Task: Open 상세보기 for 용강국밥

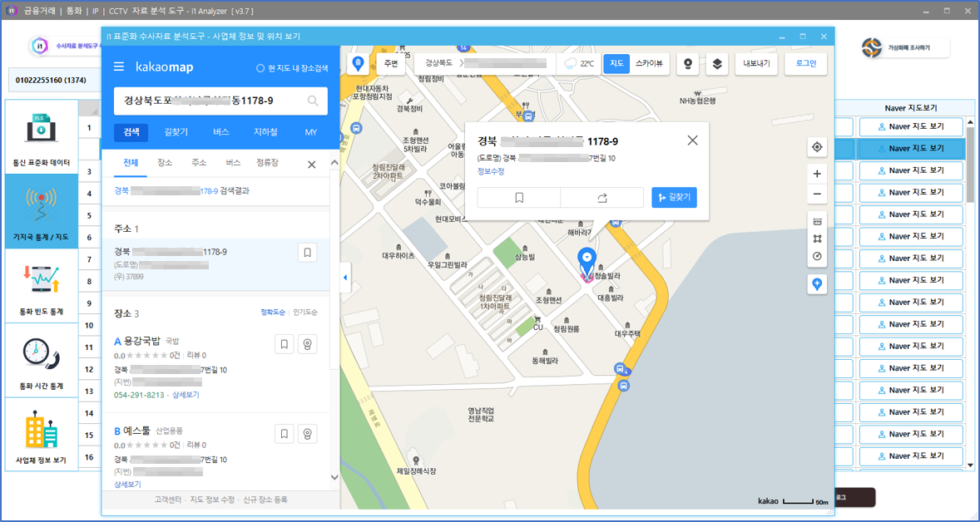Action: pyautogui.click(x=186, y=396)
